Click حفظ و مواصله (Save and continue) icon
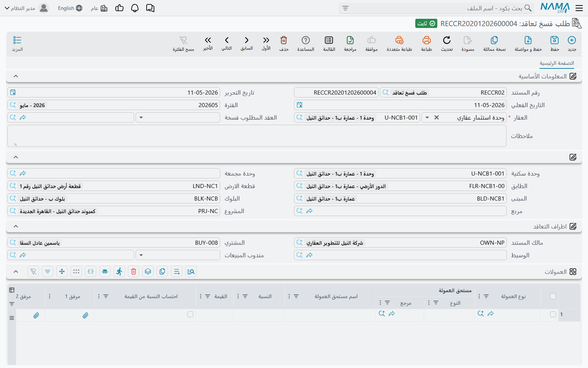The height and width of the screenshot is (368, 588). [x=528, y=40]
